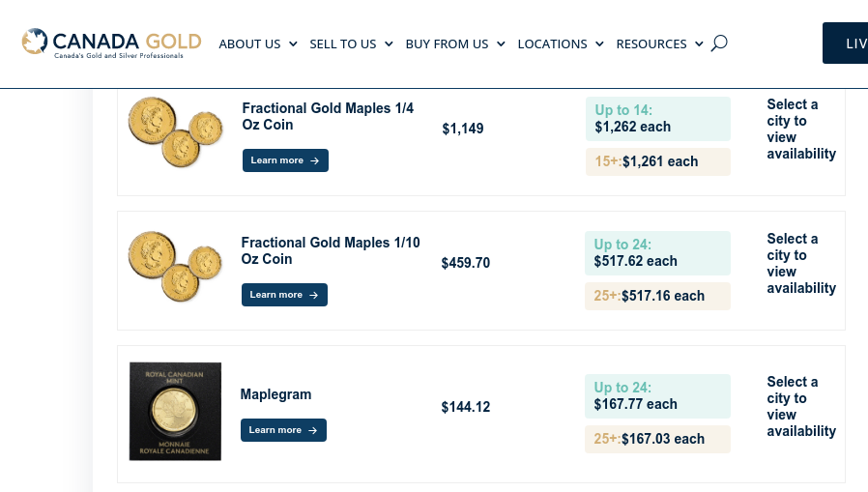
Task: Open the Maplegram product image
Action: [x=176, y=411]
